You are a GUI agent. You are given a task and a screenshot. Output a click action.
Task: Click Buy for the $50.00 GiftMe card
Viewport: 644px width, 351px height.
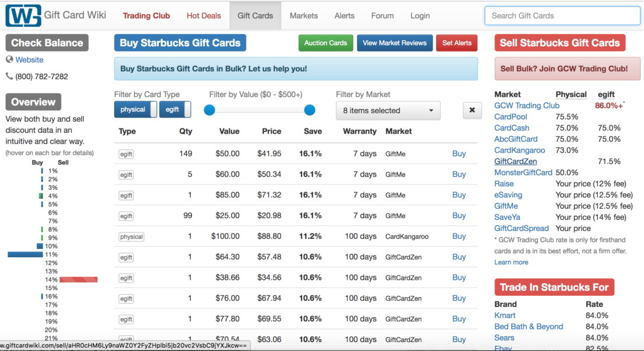459,154
